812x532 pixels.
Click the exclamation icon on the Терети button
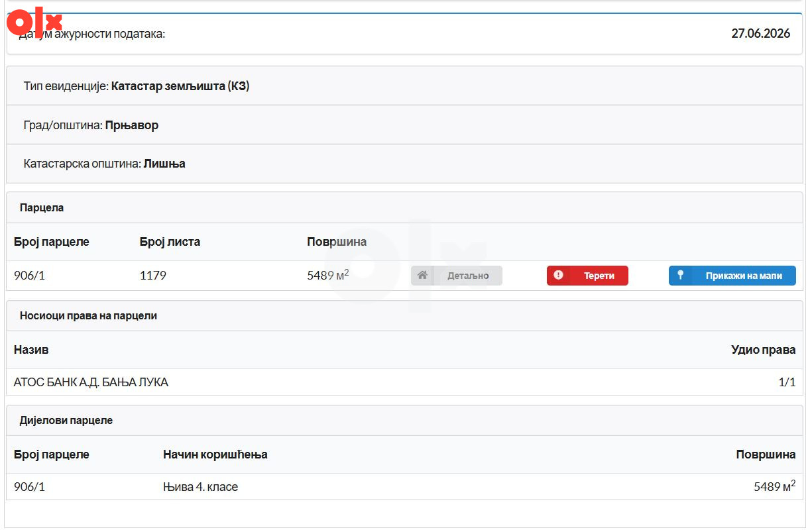(x=558, y=275)
